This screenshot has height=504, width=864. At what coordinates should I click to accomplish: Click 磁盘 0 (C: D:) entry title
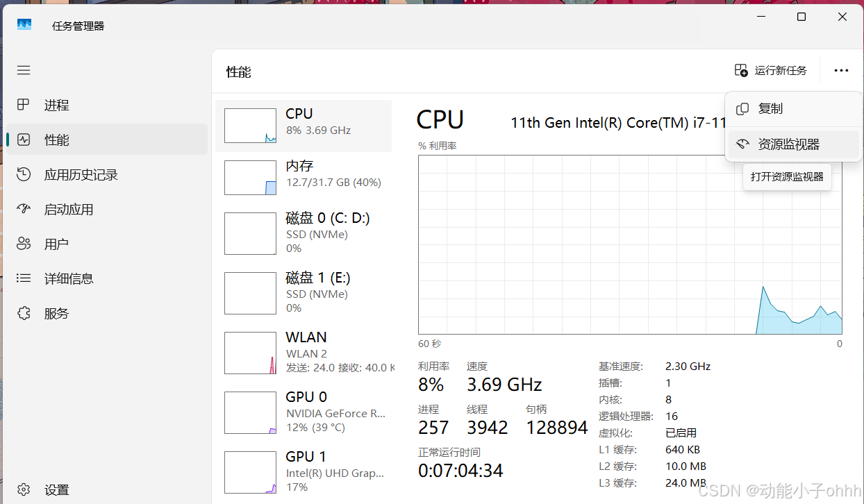click(x=328, y=218)
